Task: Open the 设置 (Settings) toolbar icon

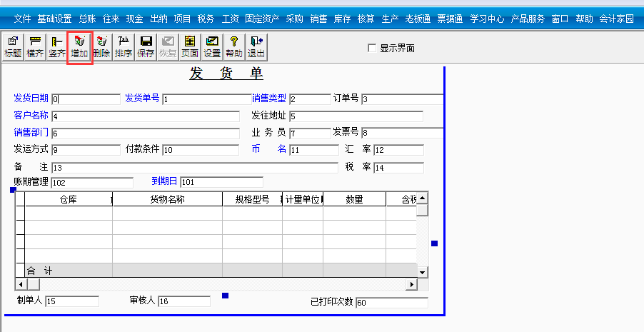Action: 212,47
